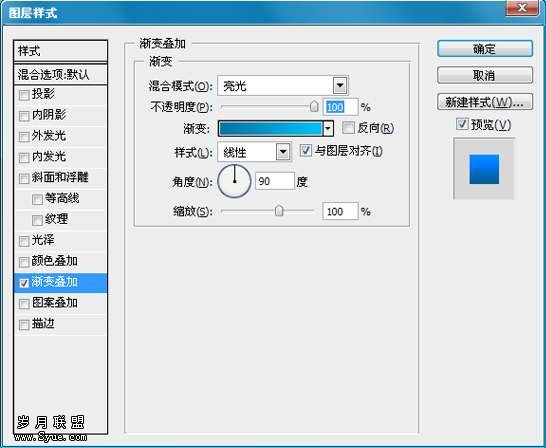Toggle the 反向 reverse checkbox
Image resolution: width=546 pixels, height=448 pixels.
(348, 128)
